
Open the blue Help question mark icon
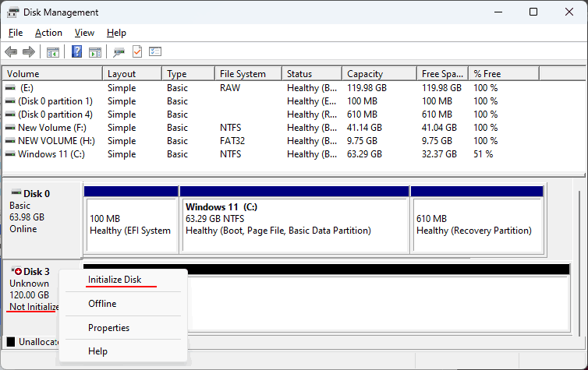(x=76, y=51)
